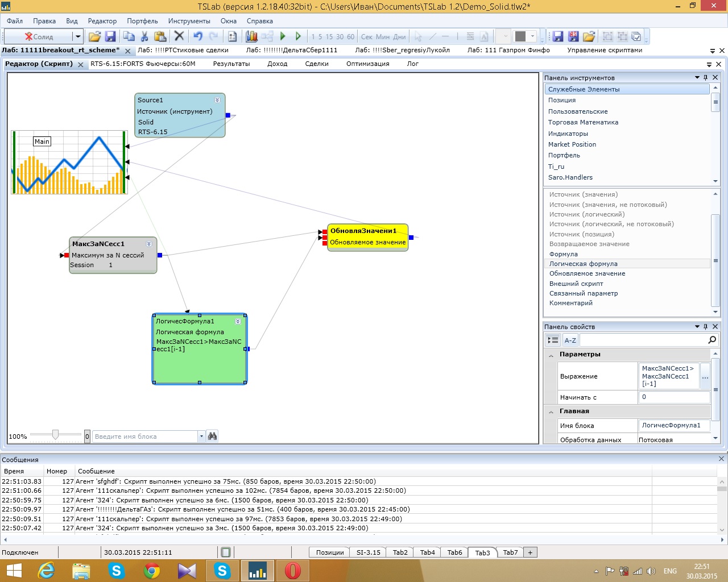728x582 pixels.
Task: Click the block name search field
Action: click(145, 436)
